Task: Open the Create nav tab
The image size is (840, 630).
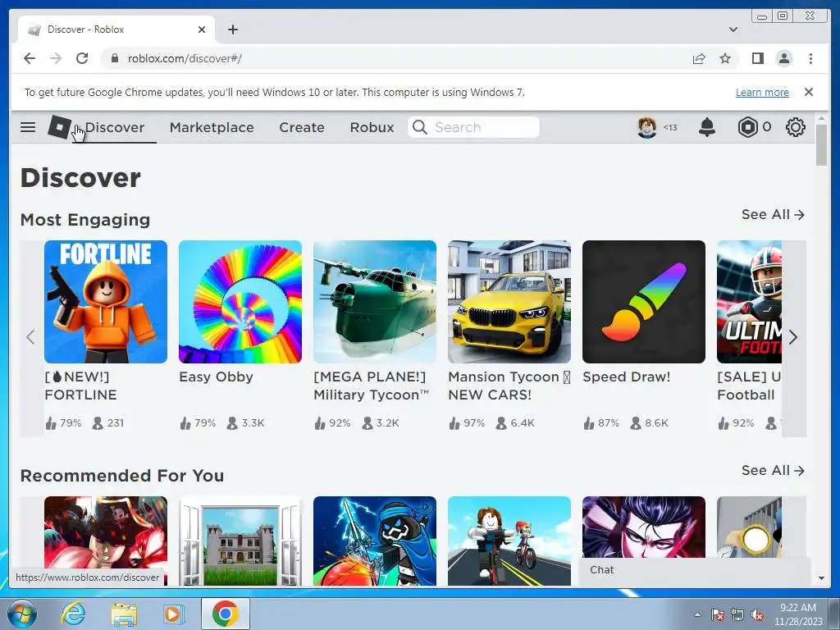Action: point(302,127)
